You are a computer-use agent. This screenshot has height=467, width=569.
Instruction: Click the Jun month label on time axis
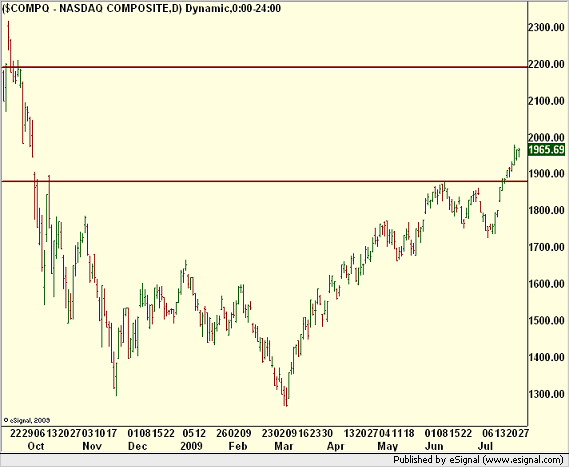coord(434,446)
